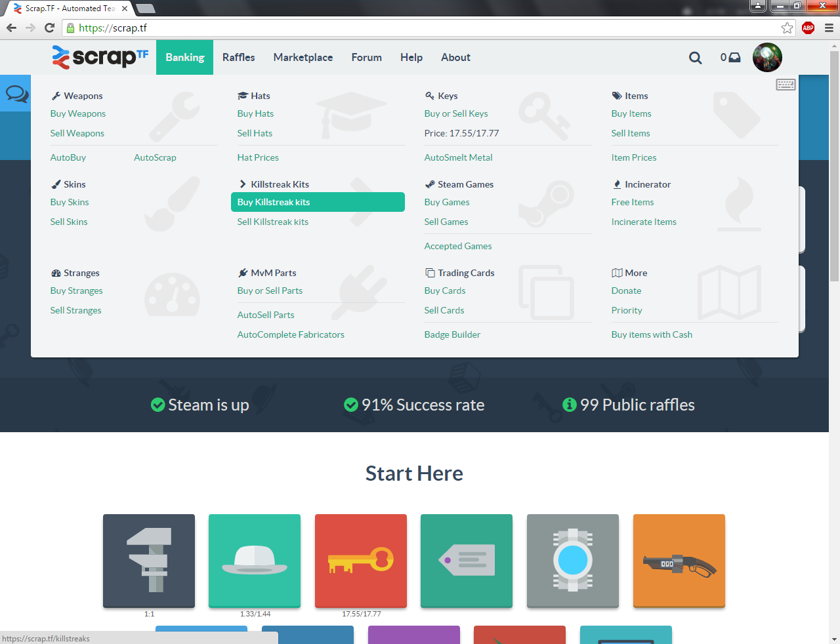Open the AutoComplete Fabricators link

click(x=291, y=334)
